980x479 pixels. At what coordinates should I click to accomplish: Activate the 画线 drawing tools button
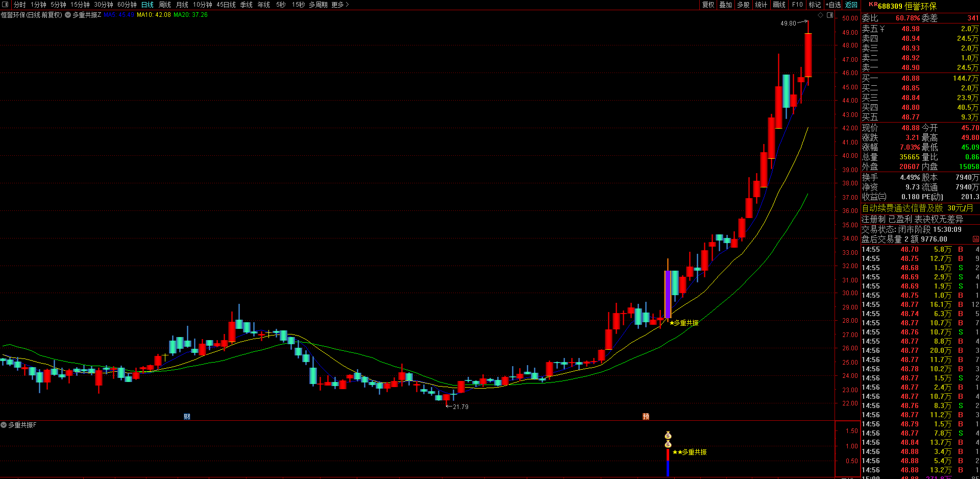(x=779, y=5)
